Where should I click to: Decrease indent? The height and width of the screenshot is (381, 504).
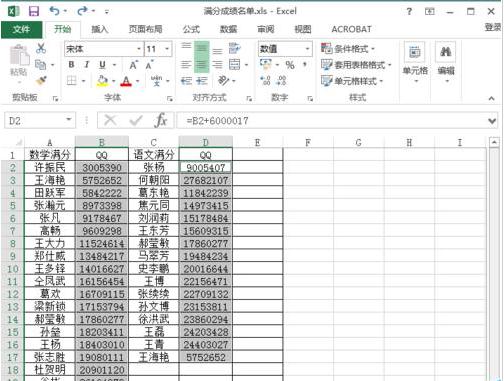186,81
